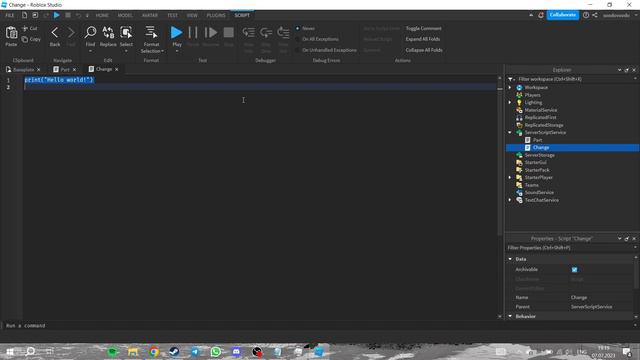Open Discord from the Windows taskbar
This screenshot has height=360, width=640.
click(x=236, y=351)
